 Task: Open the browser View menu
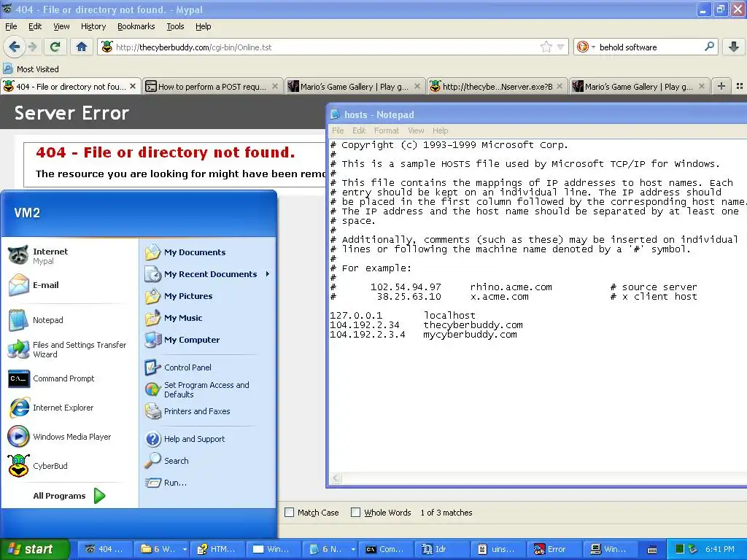[x=61, y=26]
